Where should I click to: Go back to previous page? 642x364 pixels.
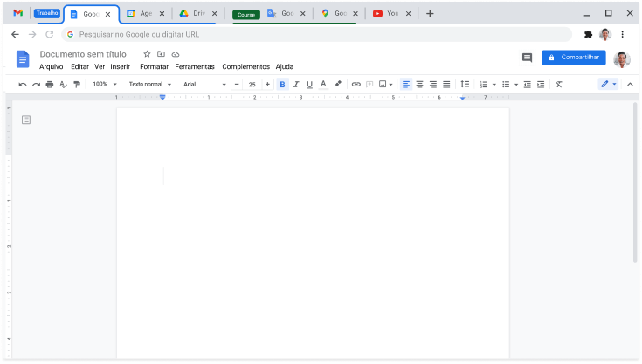15,34
